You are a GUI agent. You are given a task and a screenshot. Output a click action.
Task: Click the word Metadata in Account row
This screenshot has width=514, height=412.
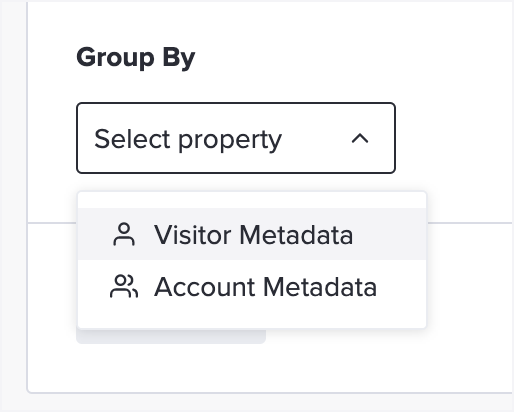pyautogui.click(x=320, y=287)
